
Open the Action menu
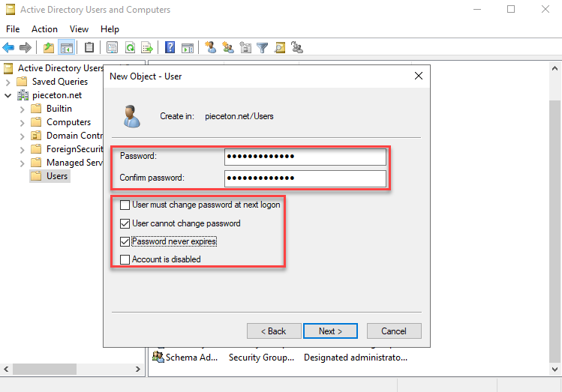click(x=44, y=29)
